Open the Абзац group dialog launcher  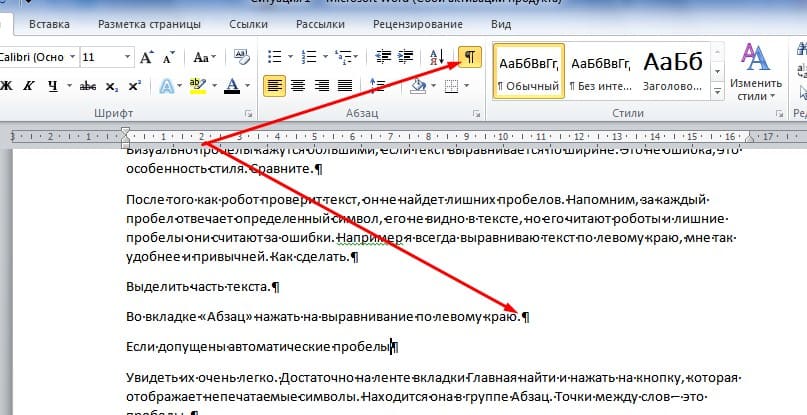pyautogui.click(x=477, y=114)
